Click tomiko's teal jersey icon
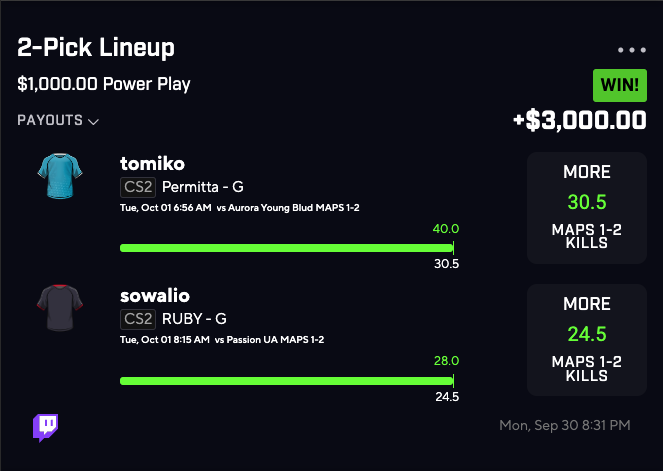The height and width of the screenshot is (471, 663). tap(54, 175)
